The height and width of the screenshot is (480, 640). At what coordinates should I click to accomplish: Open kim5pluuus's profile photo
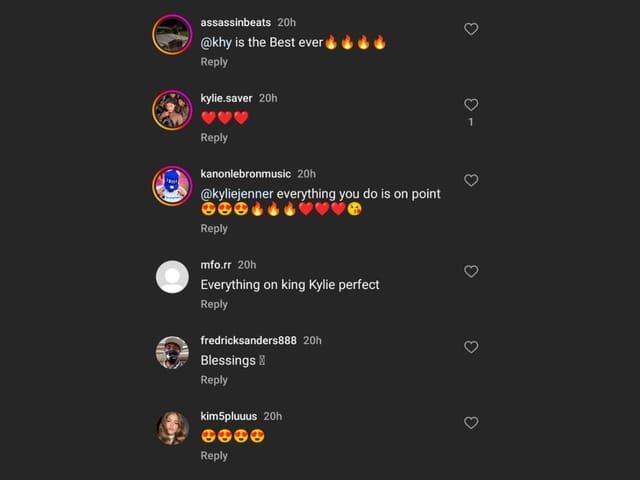click(x=172, y=428)
